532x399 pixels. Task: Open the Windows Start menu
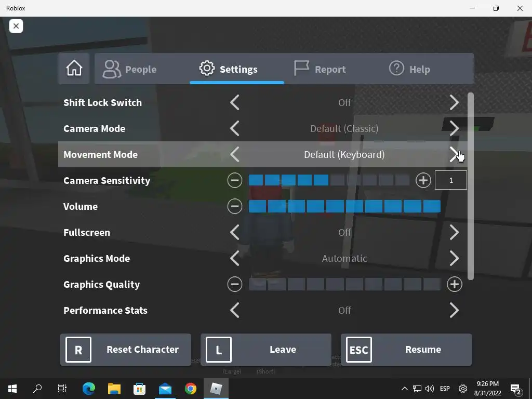point(12,389)
